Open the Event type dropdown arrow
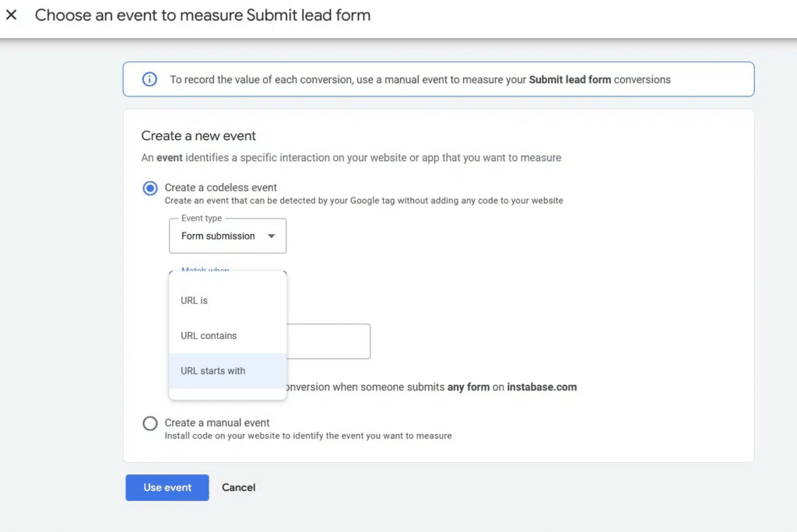 [x=270, y=236]
